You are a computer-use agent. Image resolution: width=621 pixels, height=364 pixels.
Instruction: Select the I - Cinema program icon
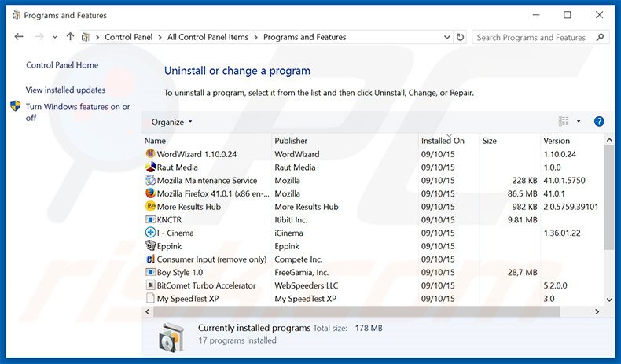(150, 233)
